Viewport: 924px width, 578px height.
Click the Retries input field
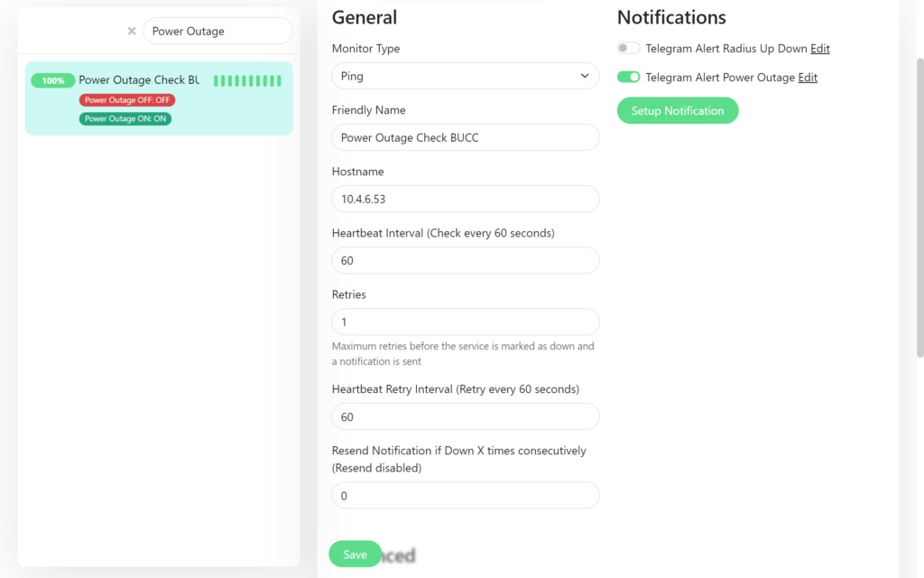[465, 322]
